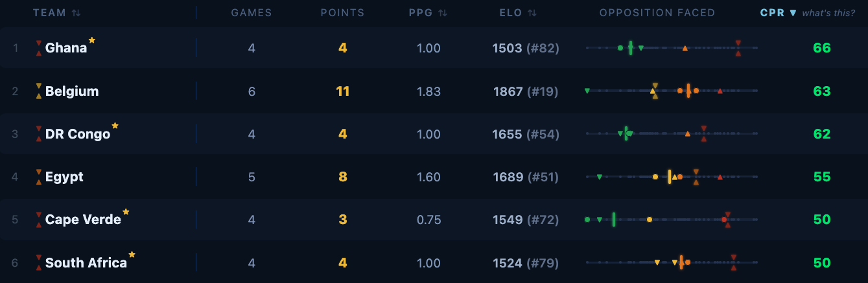Click Ghana's green bar on opposition chart
The width and height of the screenshot is (868, 283).
click(x=630, y=48)
